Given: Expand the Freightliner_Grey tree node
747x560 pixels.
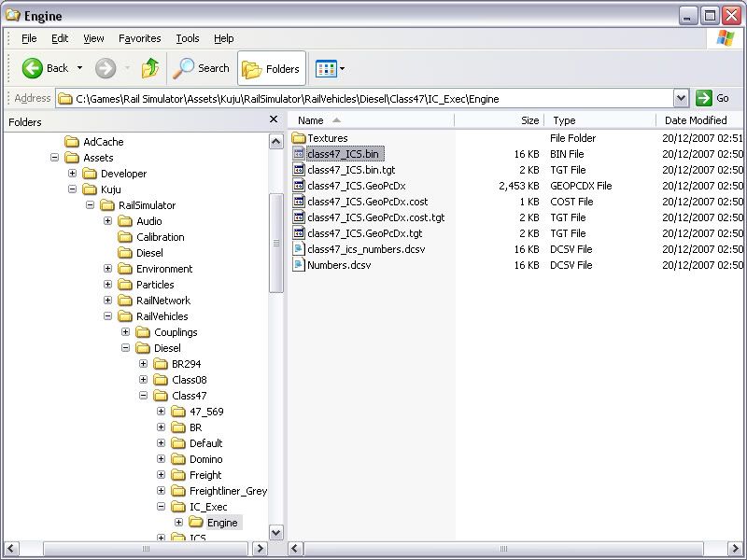Looking at the screenshot, I should coord(161,491).
